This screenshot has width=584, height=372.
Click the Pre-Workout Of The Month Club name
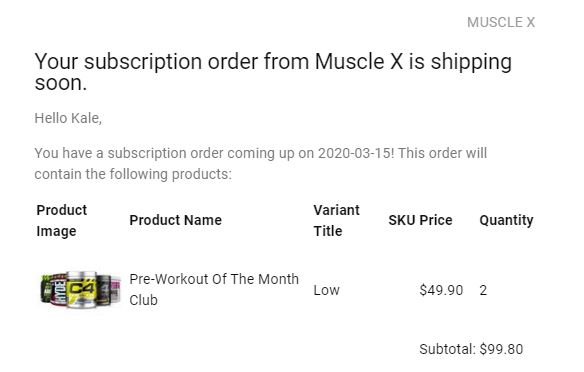point(214,289)
